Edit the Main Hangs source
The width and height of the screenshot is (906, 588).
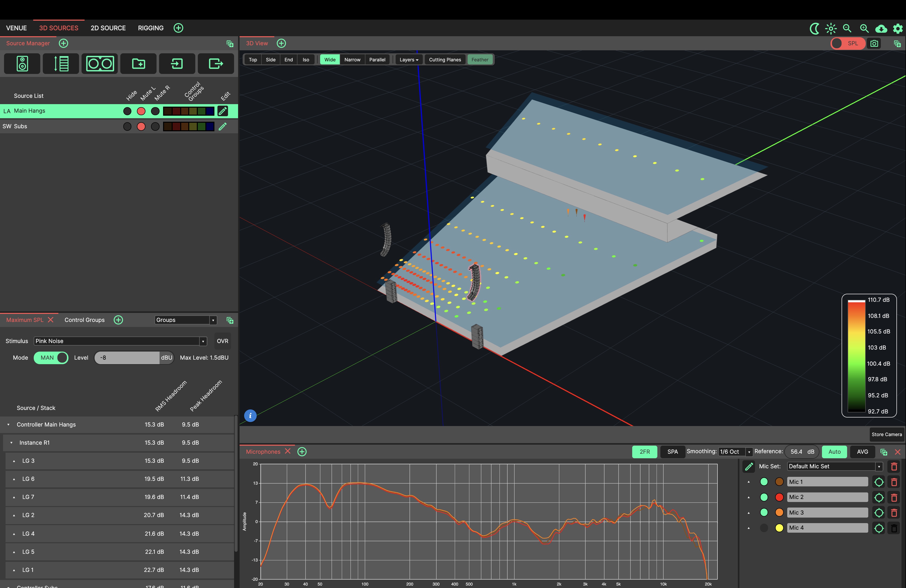pyautogui.click(x=223, y=111)
